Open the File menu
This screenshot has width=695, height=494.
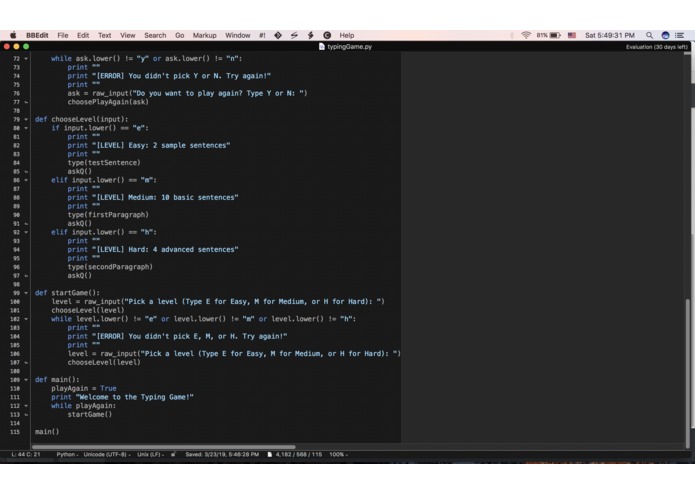coord(63,35)
